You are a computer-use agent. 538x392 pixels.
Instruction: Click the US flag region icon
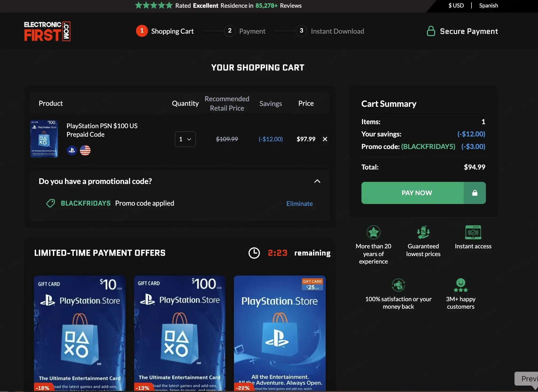click(85, 150)
